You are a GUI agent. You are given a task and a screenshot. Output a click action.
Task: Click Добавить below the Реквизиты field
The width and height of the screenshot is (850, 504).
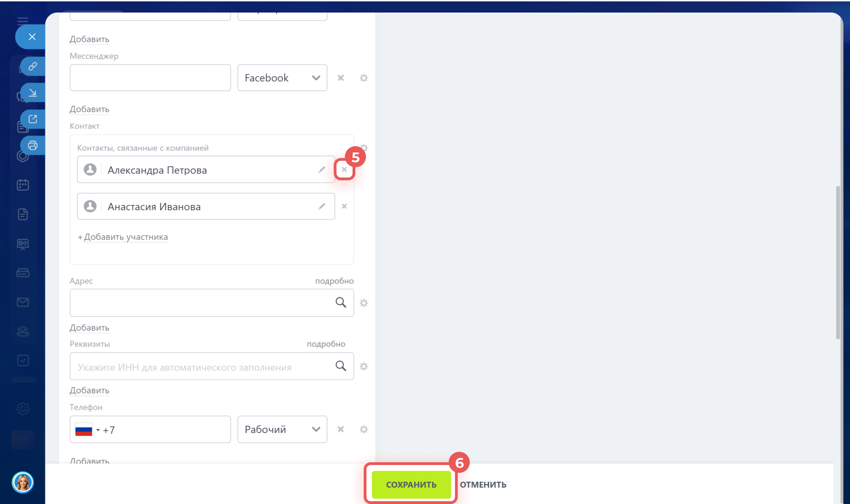[x=90, y=390]
